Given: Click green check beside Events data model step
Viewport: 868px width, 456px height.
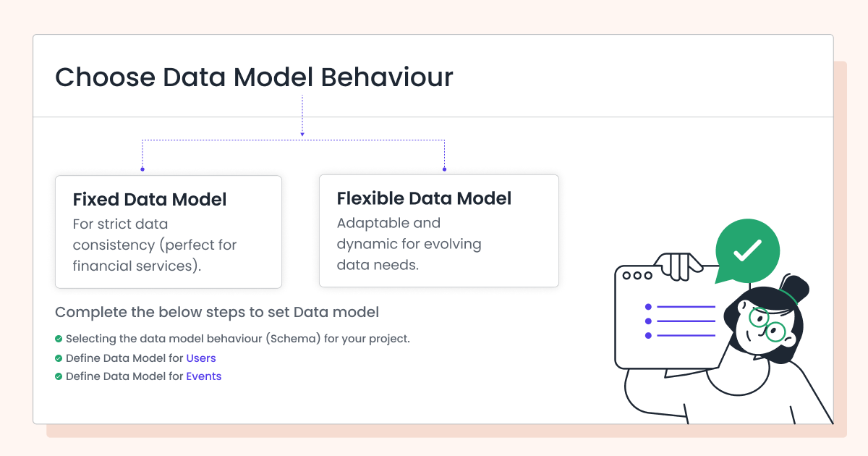Looking at the screenshot, I should coord(59,376).
